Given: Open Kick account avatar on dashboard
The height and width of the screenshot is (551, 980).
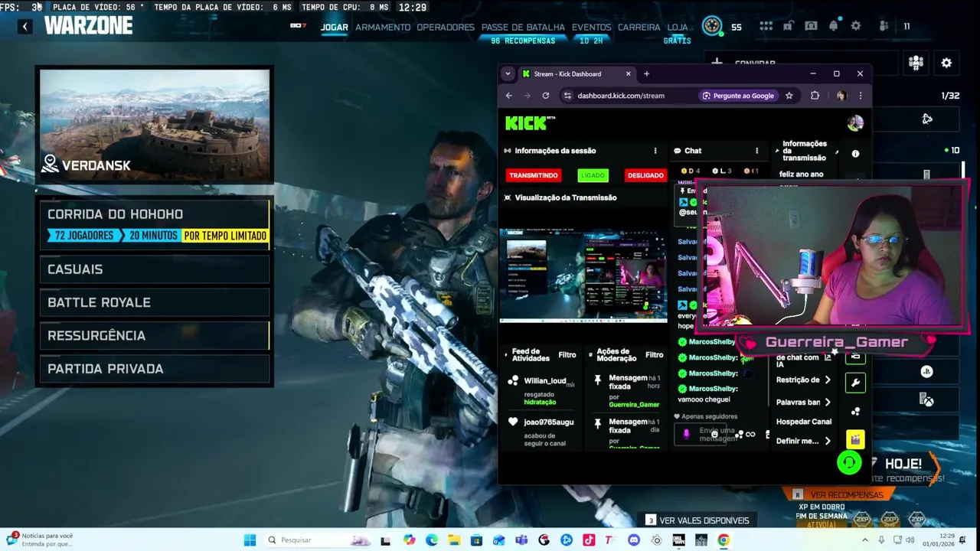Looking at the screenshot, I should 855,122.
